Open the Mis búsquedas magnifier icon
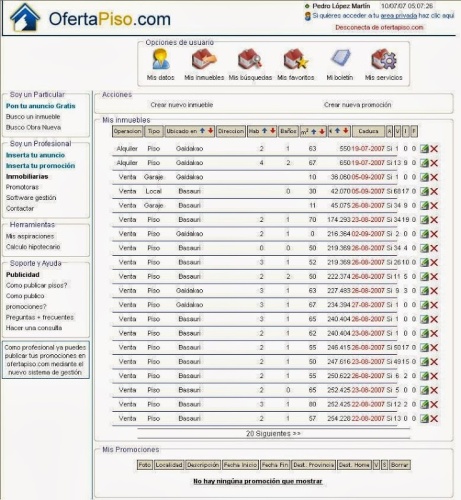Image resolution: width=461 pixels, height=500 pixels. click(x=250, y=59)
